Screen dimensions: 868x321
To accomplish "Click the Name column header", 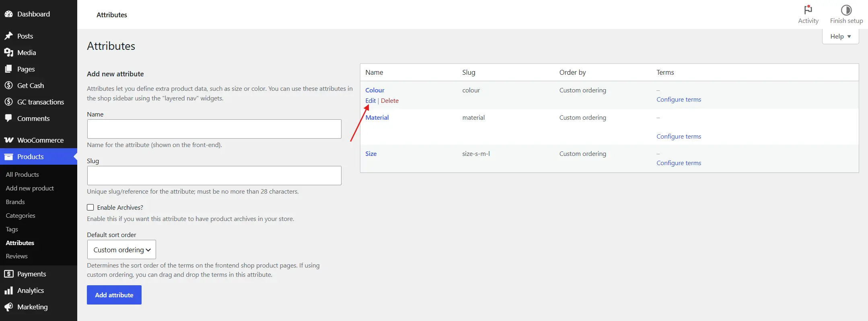I will (x=374, y=72).
